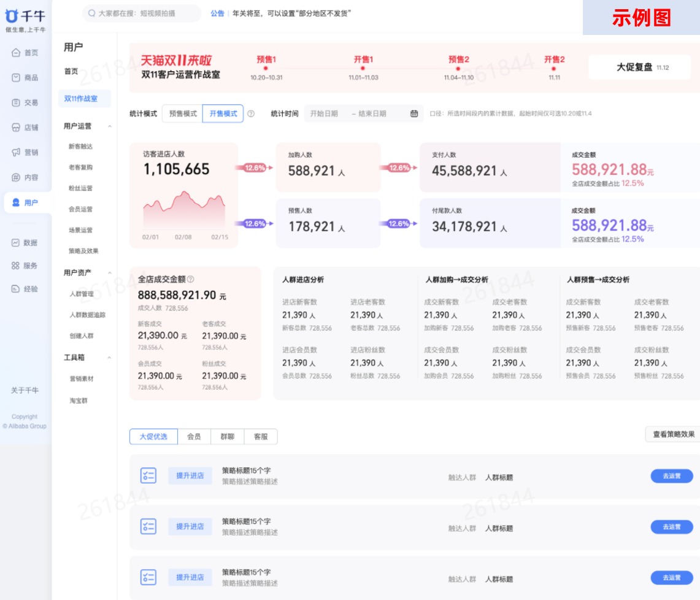Image resolution: width=700 pixels, height=600 pixels.
Task: Select the 用户 user icon in sidebar
Action: click(15, 202)
